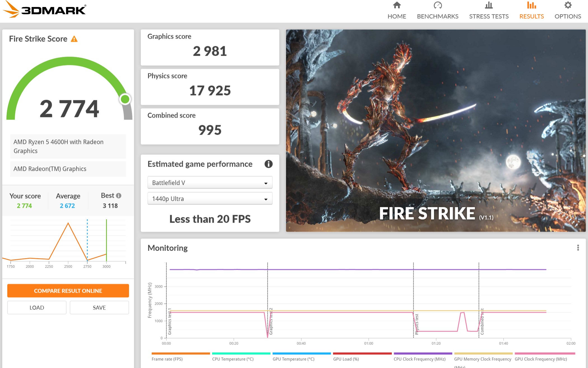The height and width of the screenshot is (368, 588).
Task: Toggle the CPU Temperature legend series
Action: tap(233, 359)
